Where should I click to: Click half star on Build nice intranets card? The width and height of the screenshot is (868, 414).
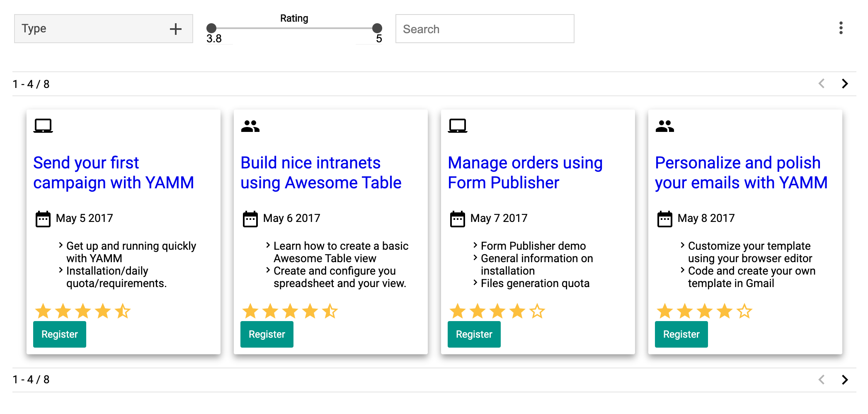(330, 311)
